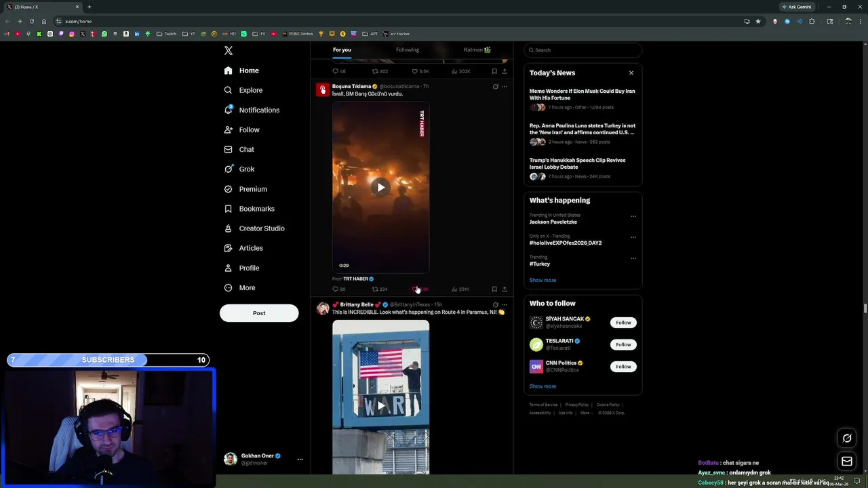This screenshot has height=488, width=868.
Task: Share the Boşuna Tıklama post
Action: pyautogui.click(x=505, y=289)
